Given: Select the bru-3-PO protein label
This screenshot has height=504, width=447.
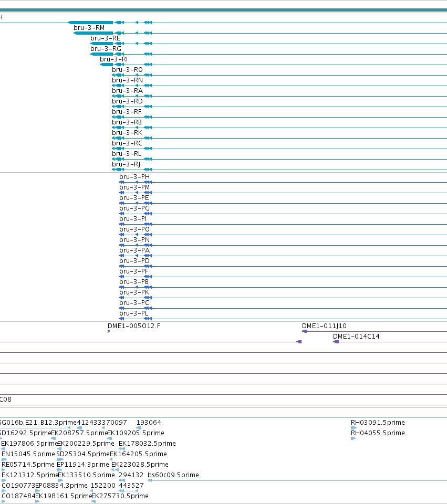Looking at the screenshot, I should pyautogui.click(x=134, y=229).
